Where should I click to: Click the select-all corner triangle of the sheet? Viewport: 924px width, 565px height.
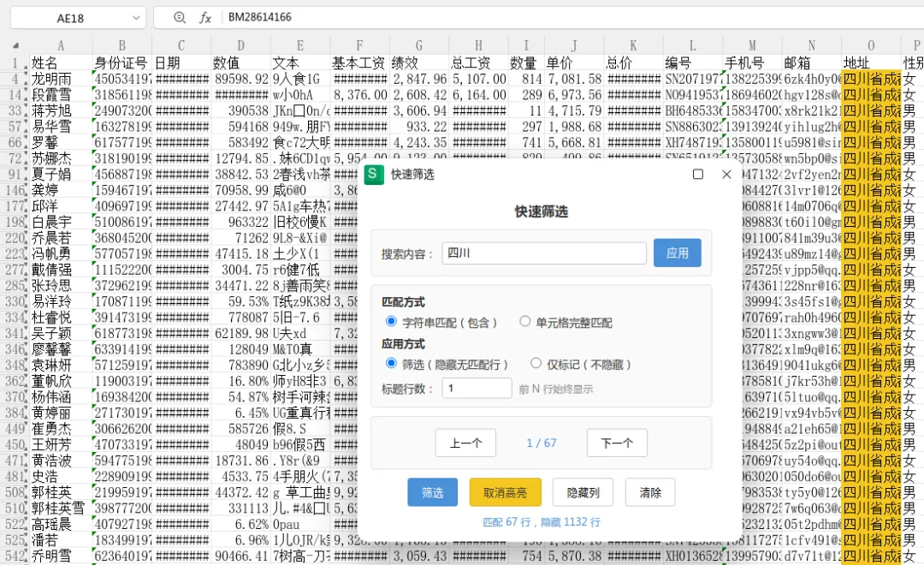15,45
